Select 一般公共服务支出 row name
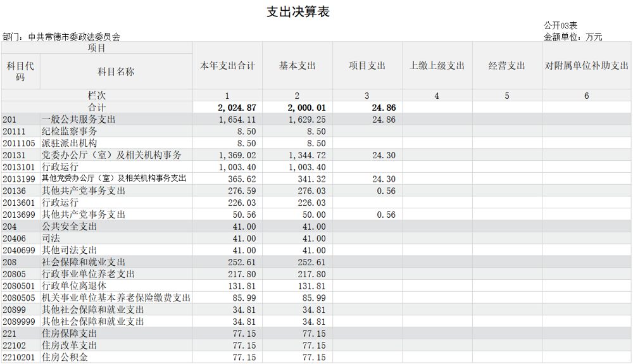The height and width of the screenshot is (364, 633). click(78, 120)
